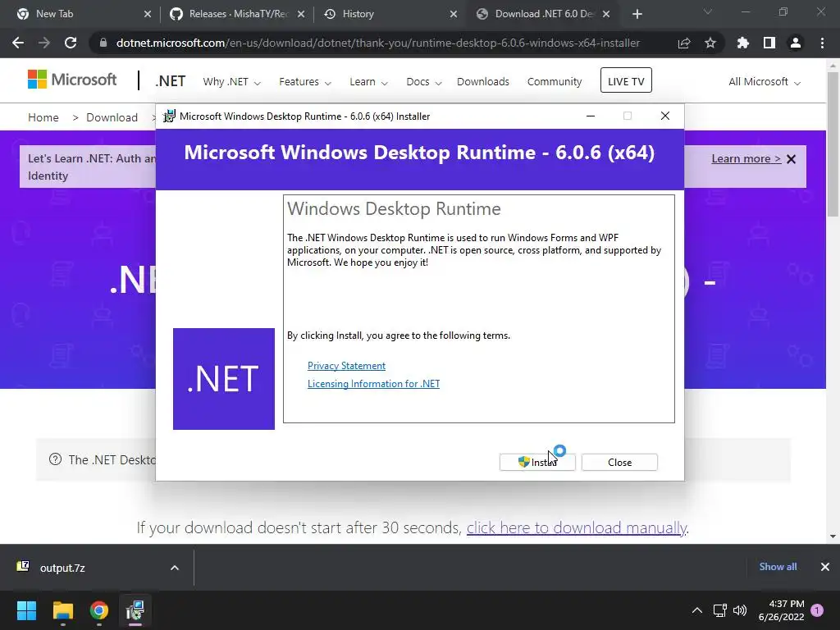Click the Microsoft logo
840x630 pixels.
pyautogui.click(x=72, y=80)
